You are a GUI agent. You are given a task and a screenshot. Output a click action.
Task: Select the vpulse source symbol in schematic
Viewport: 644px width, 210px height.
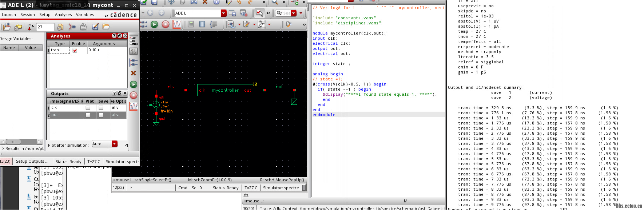pyautogui.click(x=156, y=105)
